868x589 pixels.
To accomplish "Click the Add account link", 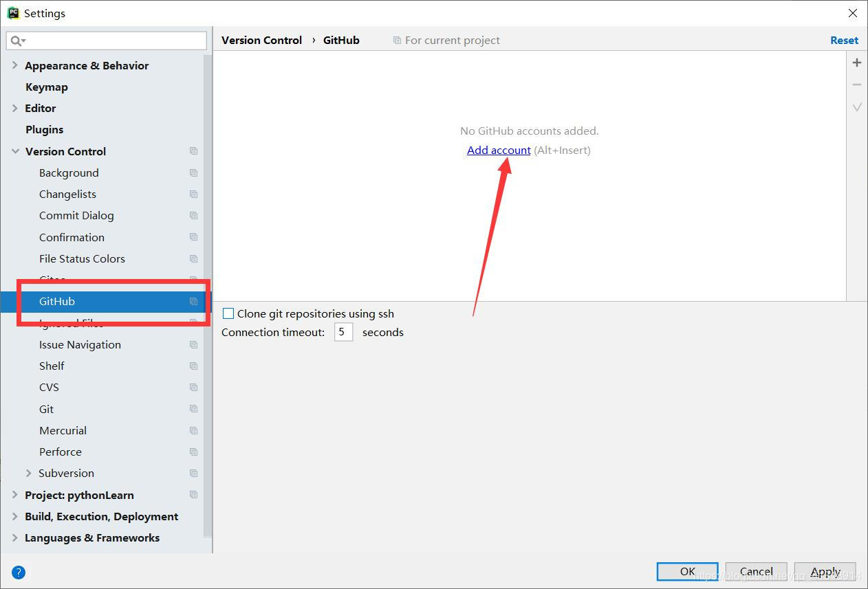I will pyautogui.click(x=499, y=150).
